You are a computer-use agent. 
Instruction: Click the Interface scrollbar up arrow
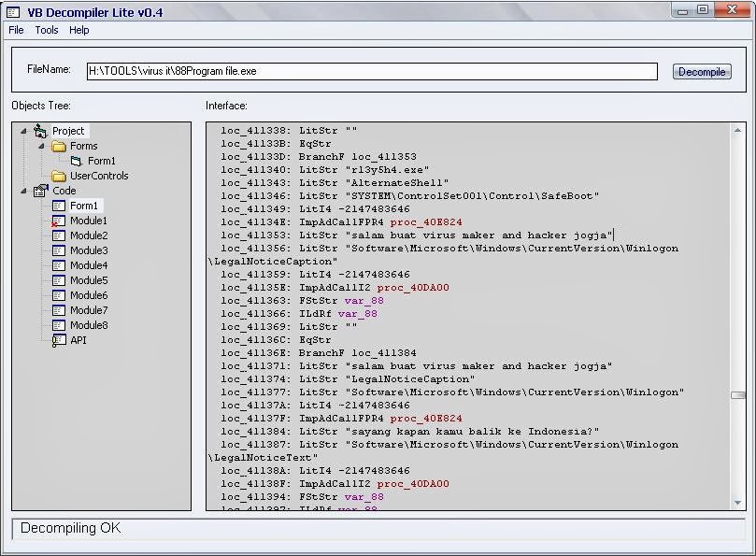coord(737,130)
